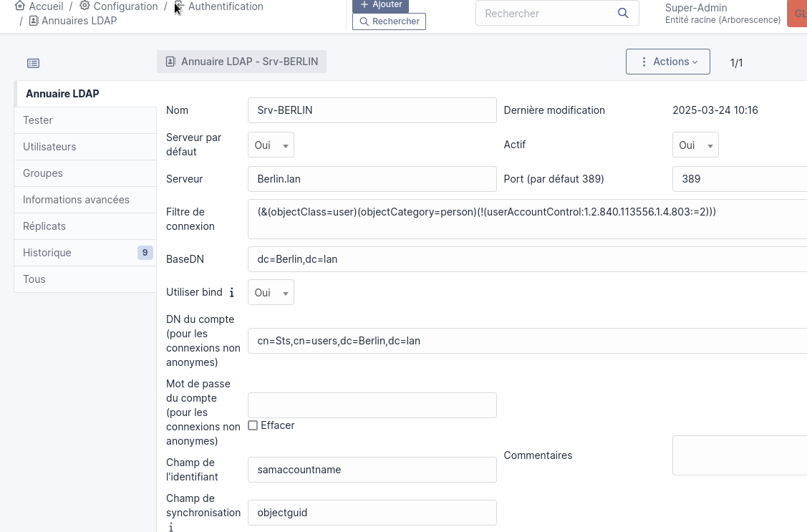The width and height of the screenshot is (807, 532).
Task: Click the Accueil home icon in breadcrumb
Action: 20,6
